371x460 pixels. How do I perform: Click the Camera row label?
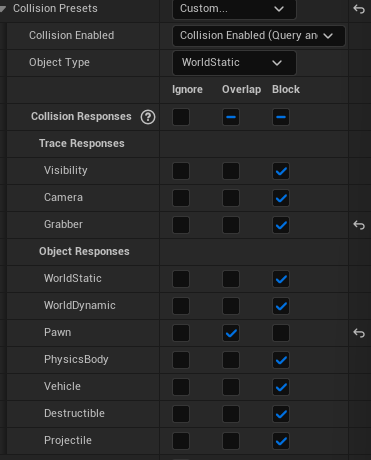coord(63,197)
